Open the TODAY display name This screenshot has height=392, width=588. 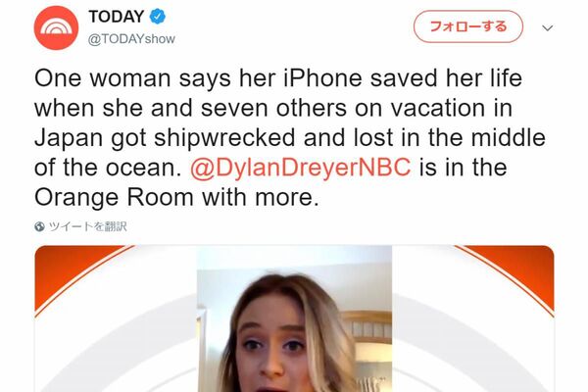click(117, 17)
